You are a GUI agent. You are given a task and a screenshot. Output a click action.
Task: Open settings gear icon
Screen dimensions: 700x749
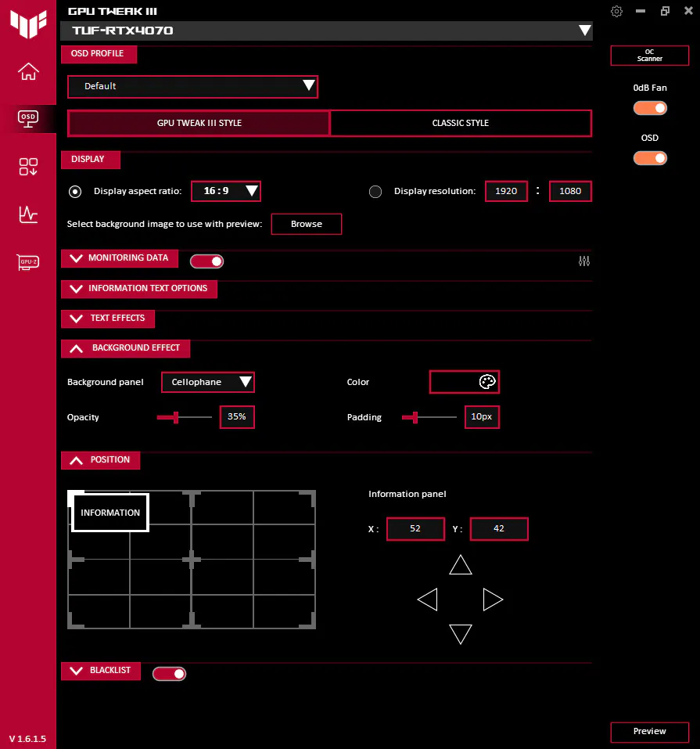(x=616, y=11)
